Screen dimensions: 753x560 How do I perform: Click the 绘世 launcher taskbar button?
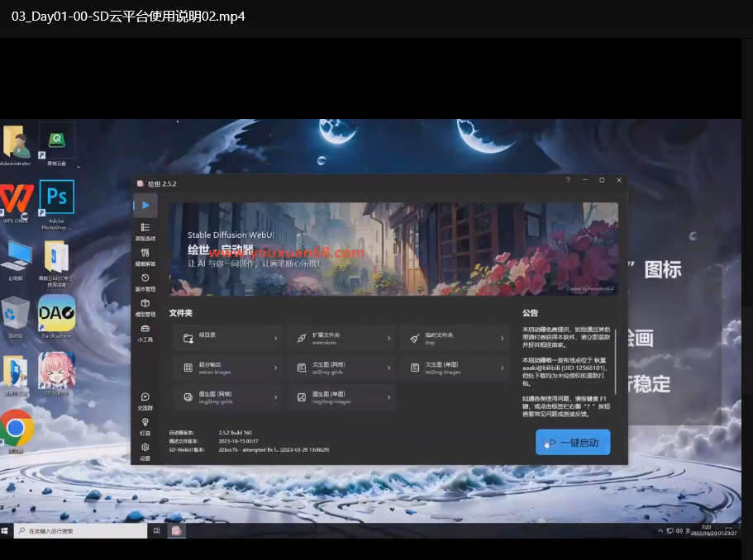pos(176,531)
